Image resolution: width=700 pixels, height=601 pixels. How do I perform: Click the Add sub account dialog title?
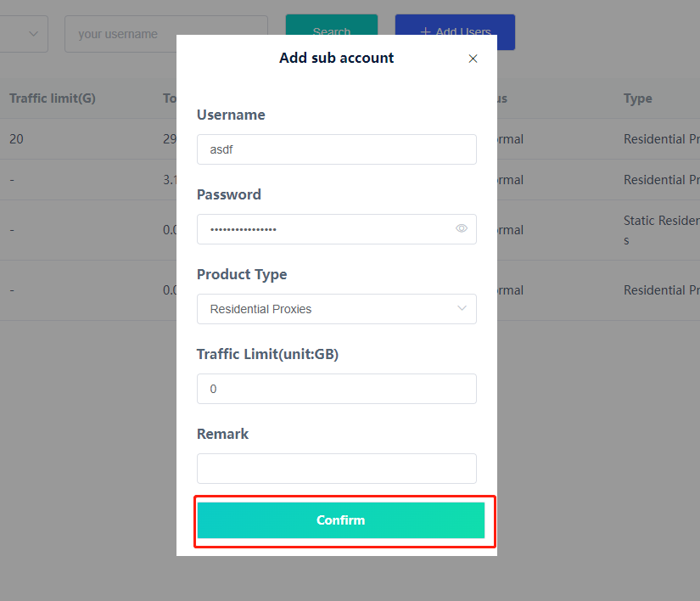pyautogui.click(x=336, y=59)
